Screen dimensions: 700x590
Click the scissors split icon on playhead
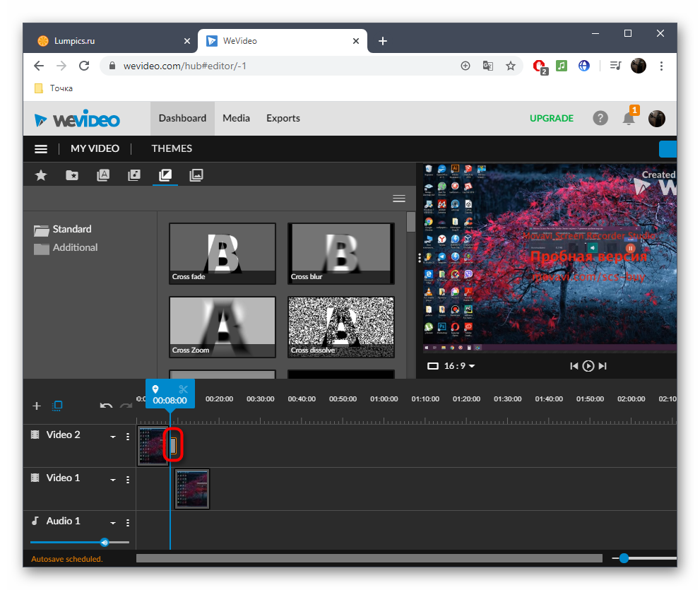click(183, 389)
